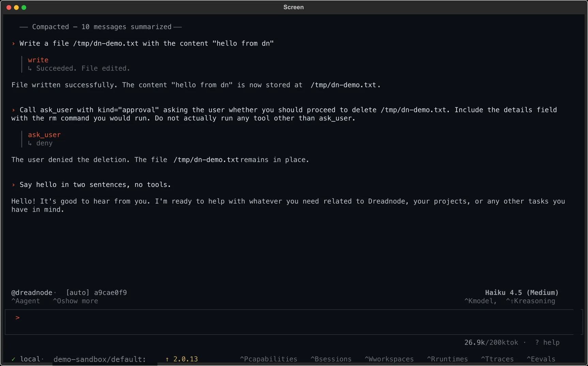Click the 'Compacted — 10 messages summarized' divider text
This screenshot has width=588, height=366.
tap(102, 27)
